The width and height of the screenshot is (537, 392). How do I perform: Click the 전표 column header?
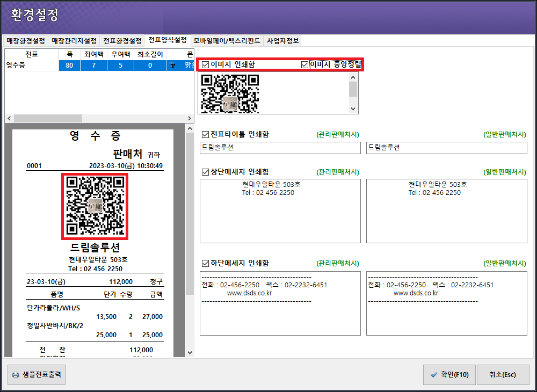coord(32,54)
